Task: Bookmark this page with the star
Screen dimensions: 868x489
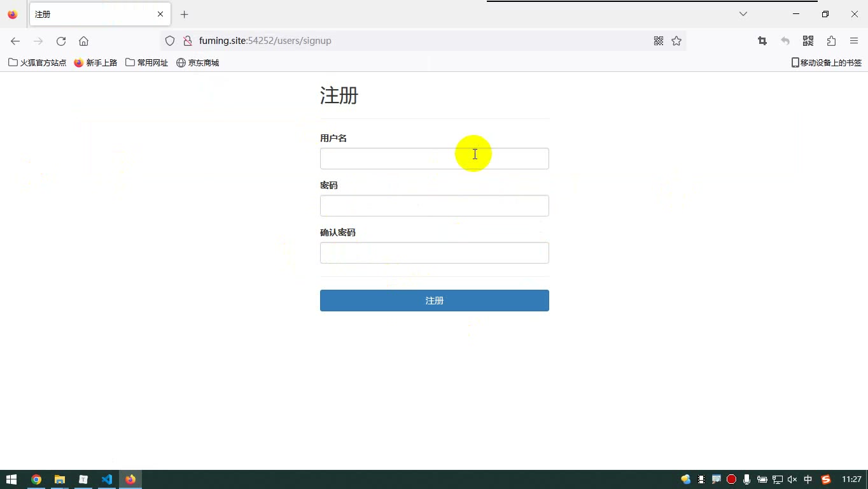Action: coord(676,41)
